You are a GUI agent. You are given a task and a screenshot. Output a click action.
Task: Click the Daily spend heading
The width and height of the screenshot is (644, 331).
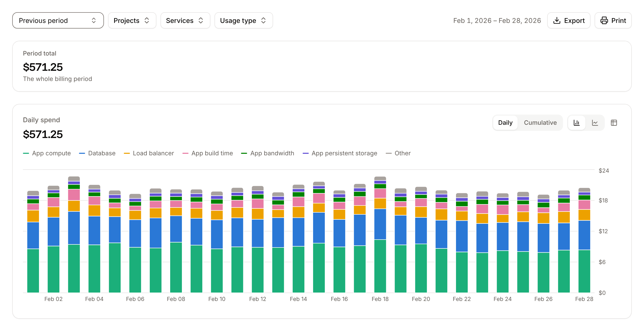[x=41, y=120]
